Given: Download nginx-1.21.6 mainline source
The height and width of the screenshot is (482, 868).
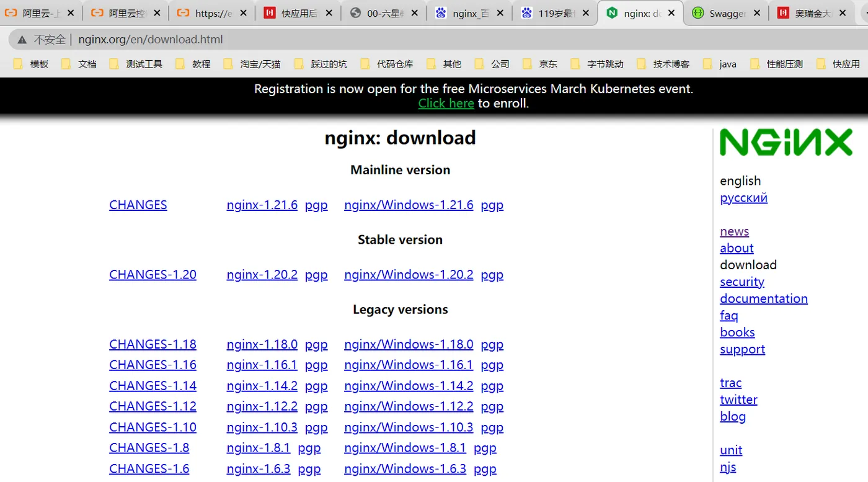Looking at the screenshot, I should coord(262,205).
